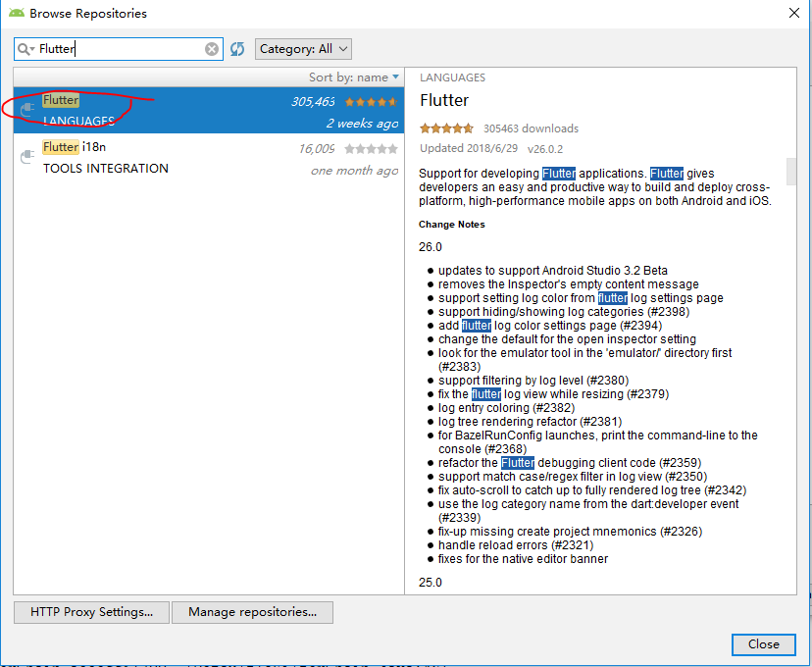Click LANGUAGES label atop the details pane

pyautogui.click(x=453, y=77)
